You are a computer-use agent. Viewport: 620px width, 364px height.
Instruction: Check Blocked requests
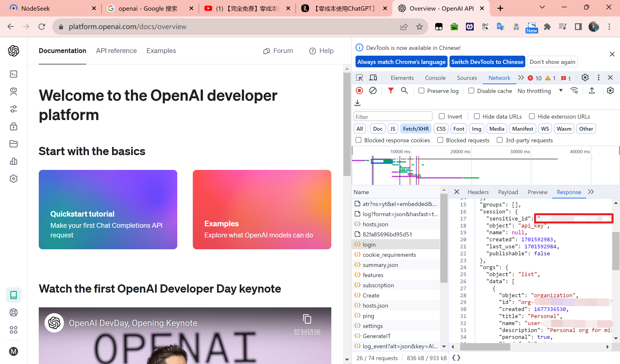pos(440,140)
